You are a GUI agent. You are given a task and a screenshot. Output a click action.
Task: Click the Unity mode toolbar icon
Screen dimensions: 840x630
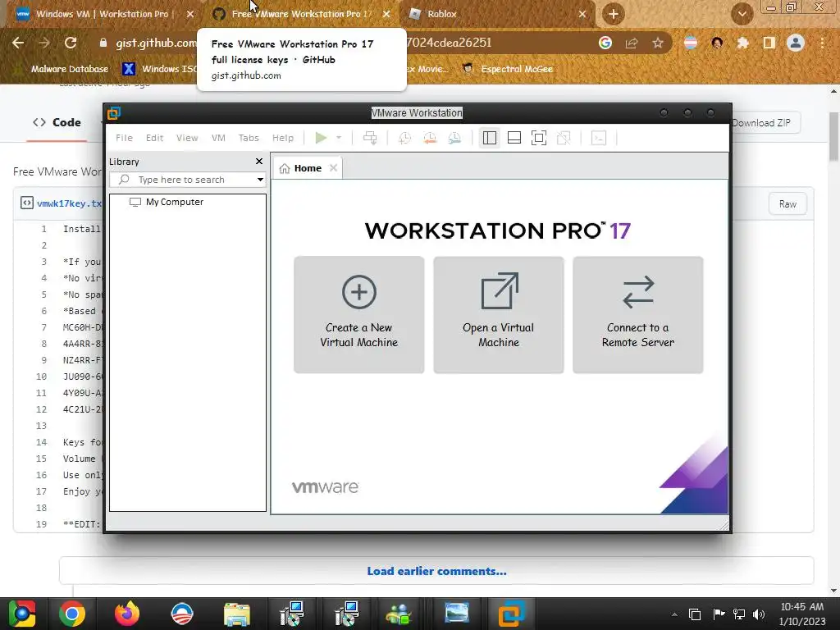564,138
